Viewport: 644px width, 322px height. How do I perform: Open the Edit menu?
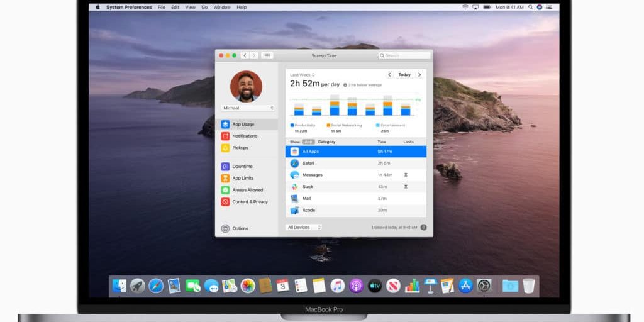click(x=175, y=7)
